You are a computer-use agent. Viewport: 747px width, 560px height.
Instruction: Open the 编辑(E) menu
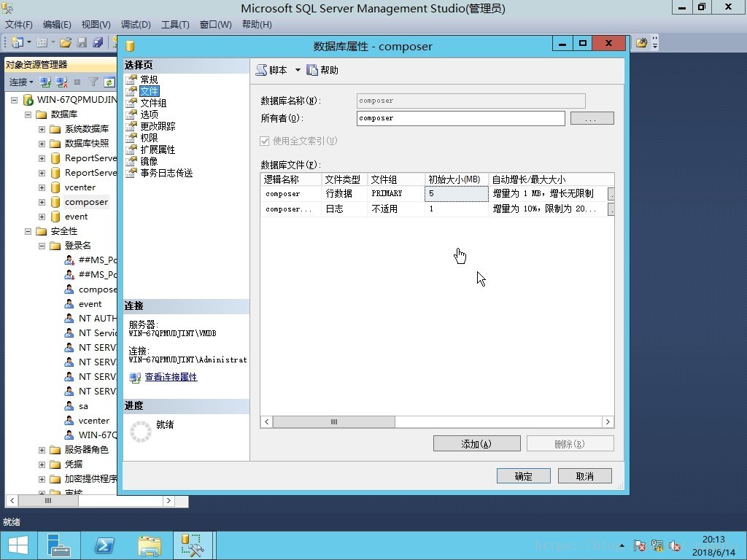click(57, 24)
